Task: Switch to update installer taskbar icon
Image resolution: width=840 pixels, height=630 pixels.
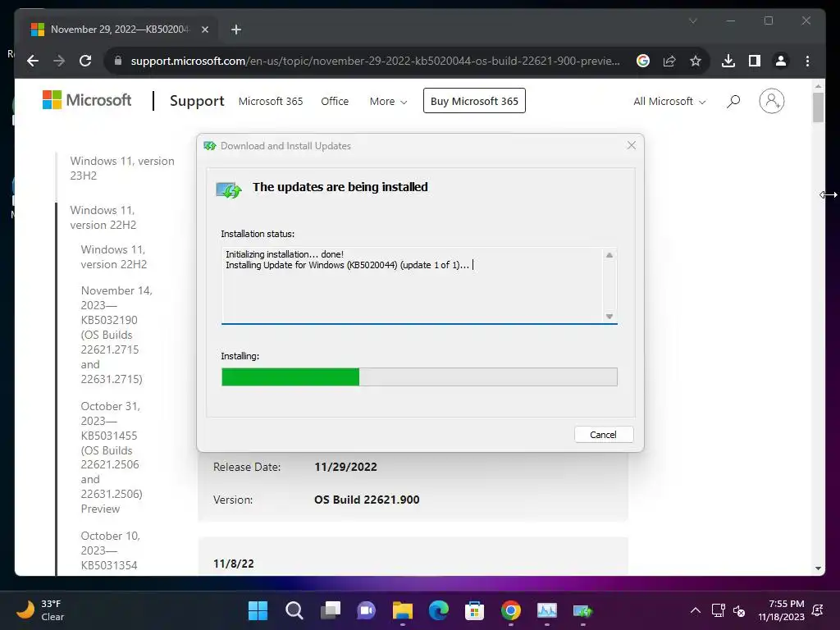Action: 583,610
